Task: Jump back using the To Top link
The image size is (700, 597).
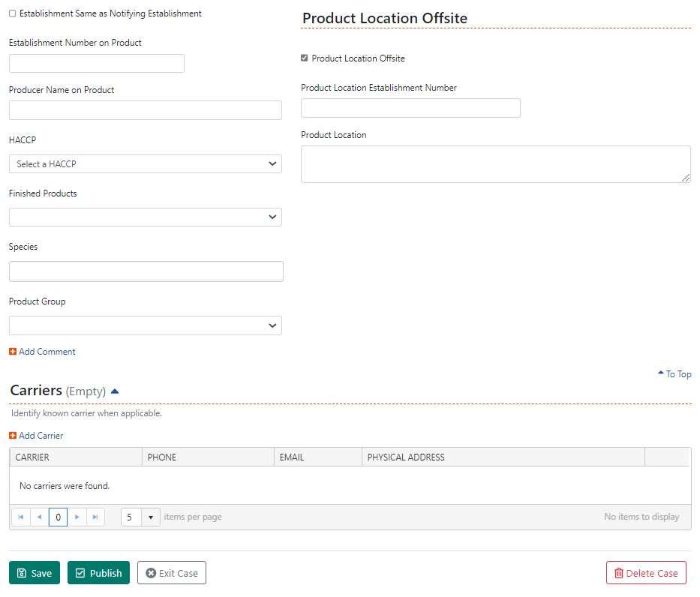Action: 674,374
